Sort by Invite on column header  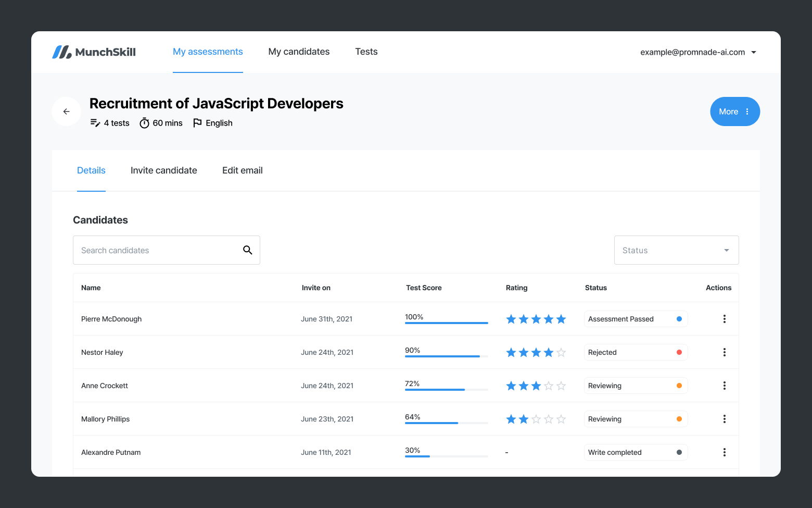pyautogui.click(x=316, y=288)
